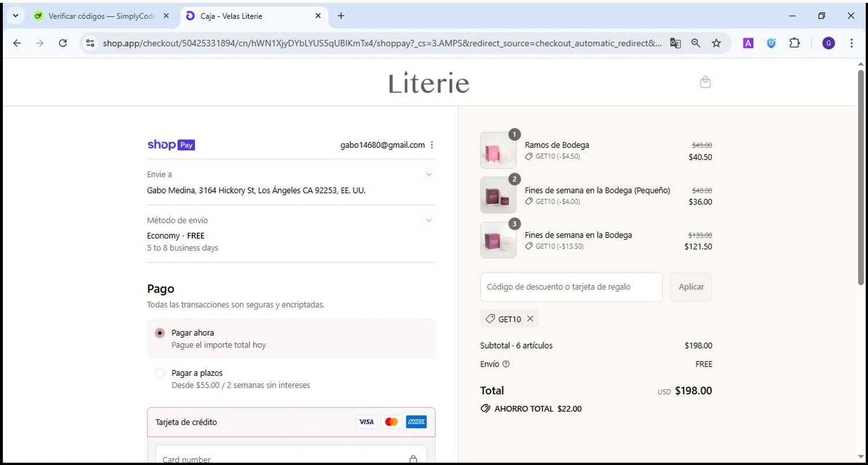Click the browser address bar URL
Image resolution: width=868 pixels, height=465 pixels.
point(382,43)
